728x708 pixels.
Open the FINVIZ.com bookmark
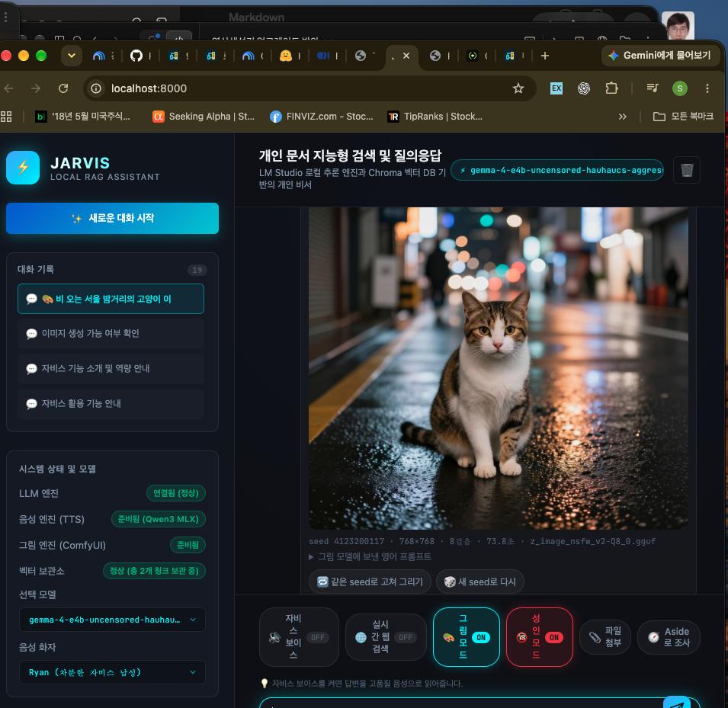click(x=322, y=117)
